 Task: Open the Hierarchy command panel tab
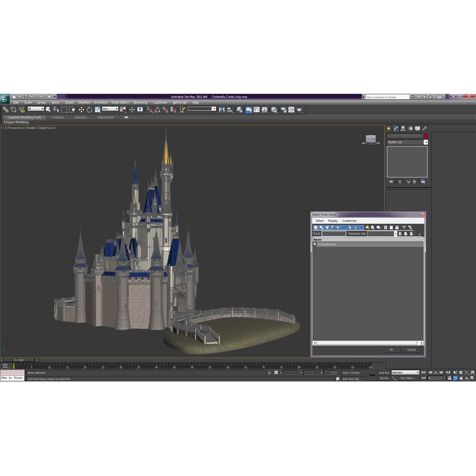coord(403,128)
